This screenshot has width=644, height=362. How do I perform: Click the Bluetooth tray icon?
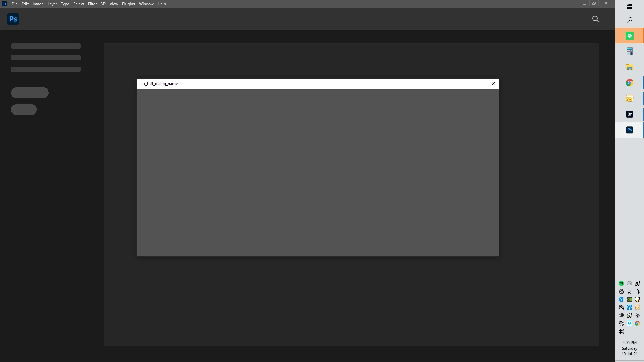[x=621, y=299]
